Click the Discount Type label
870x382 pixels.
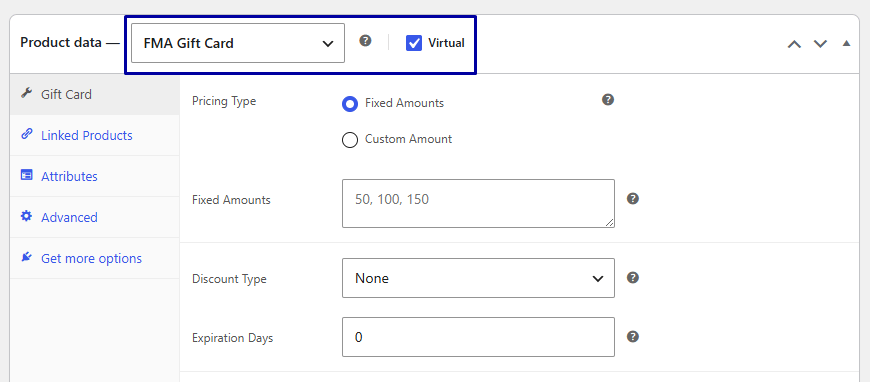(x=229, y=279)
